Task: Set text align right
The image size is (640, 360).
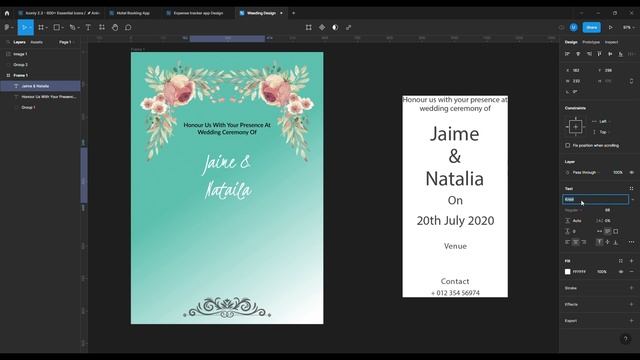Action: (584, 242)
